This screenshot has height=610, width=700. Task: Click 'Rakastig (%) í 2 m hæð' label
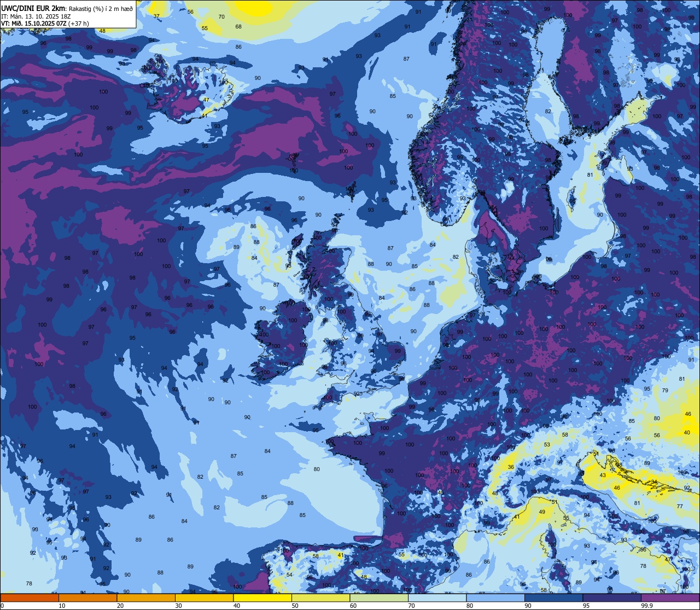[101, 9]
